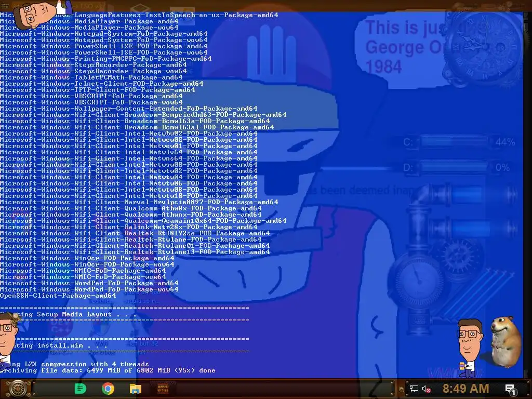
Task: Click the Broadcom-Bcmpciedhd63 Wifi package line
Action: pyautogui.click(x=143, y=115)
